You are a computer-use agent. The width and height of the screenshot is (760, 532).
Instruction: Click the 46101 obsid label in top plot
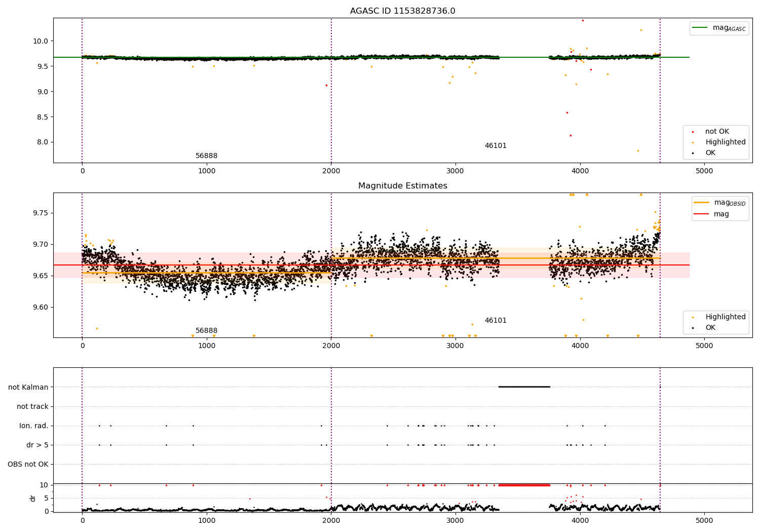[496, 146]
